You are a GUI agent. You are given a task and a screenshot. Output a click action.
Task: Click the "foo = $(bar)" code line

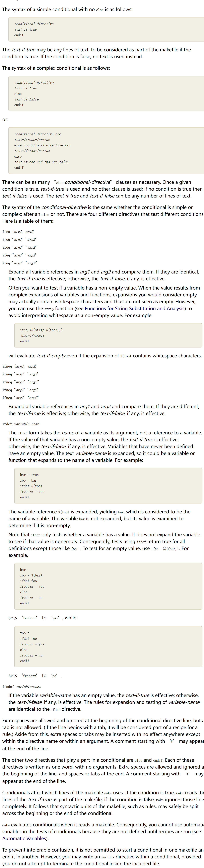(31, 575)
